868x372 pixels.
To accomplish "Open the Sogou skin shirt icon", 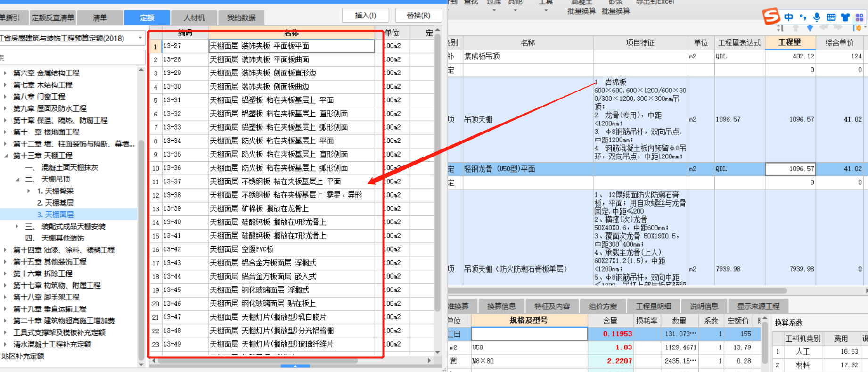I will coord(845,17).
